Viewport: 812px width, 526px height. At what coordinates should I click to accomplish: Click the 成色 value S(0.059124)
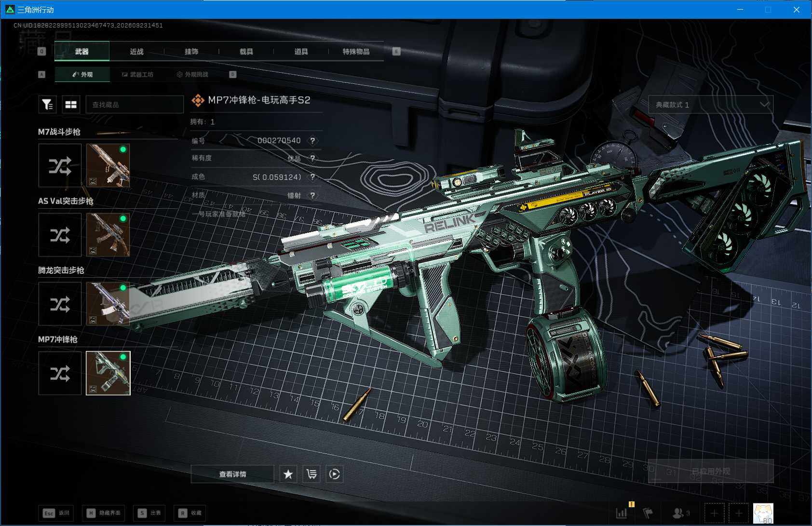pyautogui.click(x=277, y=177)
